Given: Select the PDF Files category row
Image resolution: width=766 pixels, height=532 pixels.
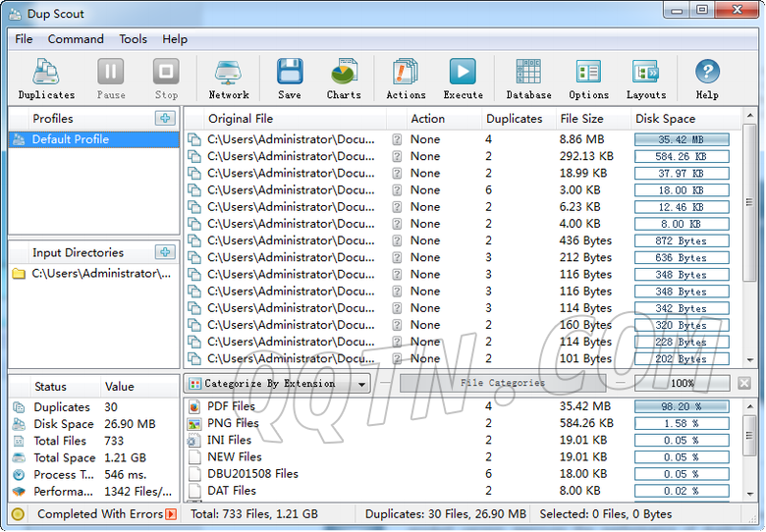Looking at the screenshot, I should coord(231,406).
